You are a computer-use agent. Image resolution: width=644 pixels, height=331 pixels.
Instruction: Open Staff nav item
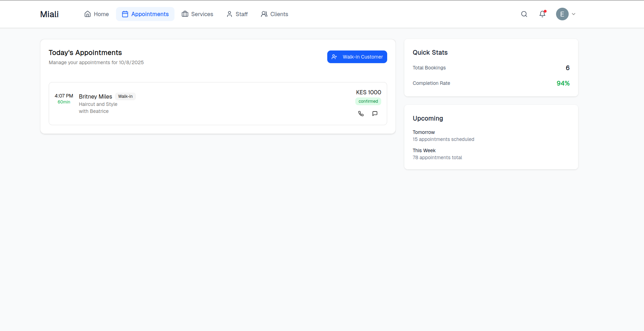coord(237,14)
